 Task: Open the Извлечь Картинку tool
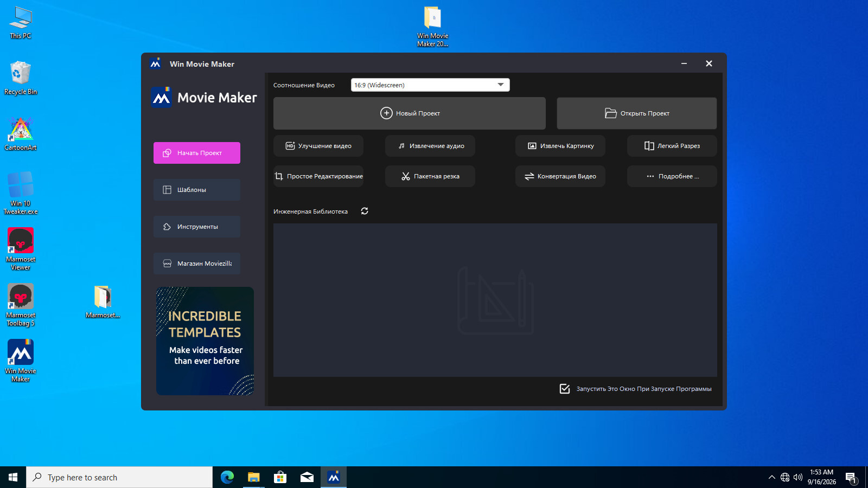(560, 146)
